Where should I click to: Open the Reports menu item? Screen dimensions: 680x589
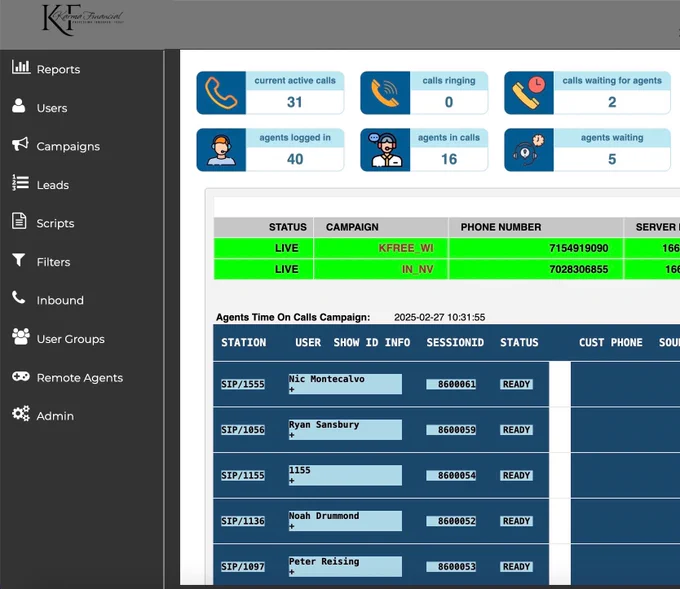coord(58,69)
